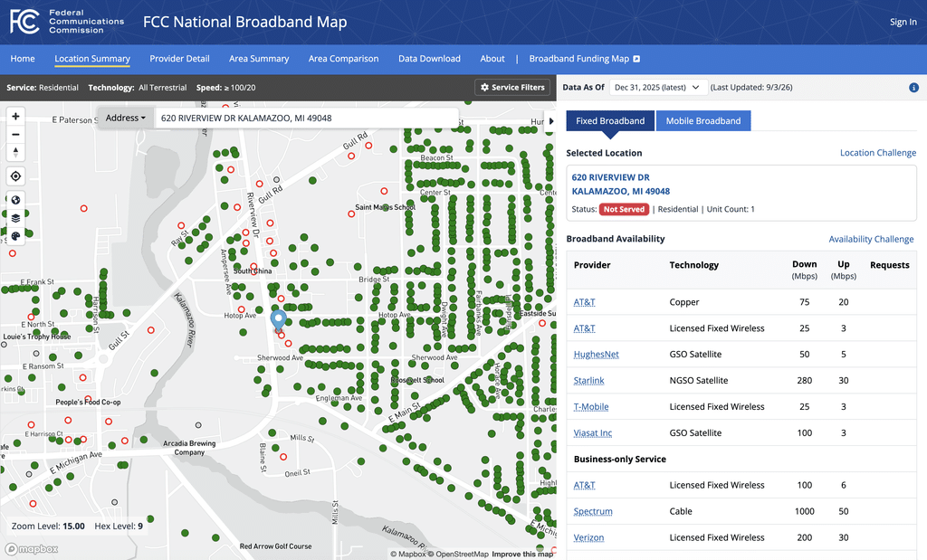Click the Hex Level 9 readout
Viewport: 927px width, 560px height.
[119, 526]
